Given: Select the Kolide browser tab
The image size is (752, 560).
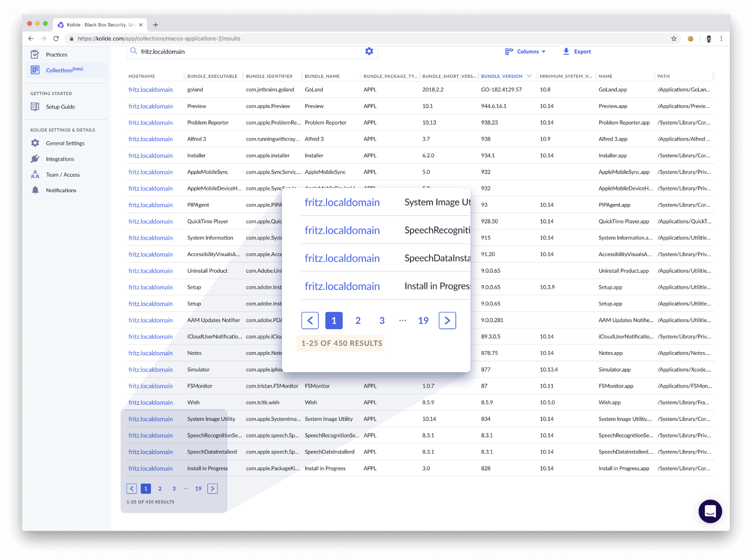Looking at the screenshot, I should coord(99,24).
